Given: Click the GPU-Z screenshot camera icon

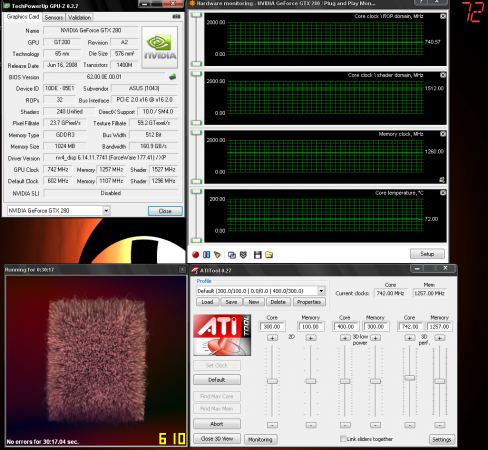Looking at the screenshot, I should (x=176, y=16).
